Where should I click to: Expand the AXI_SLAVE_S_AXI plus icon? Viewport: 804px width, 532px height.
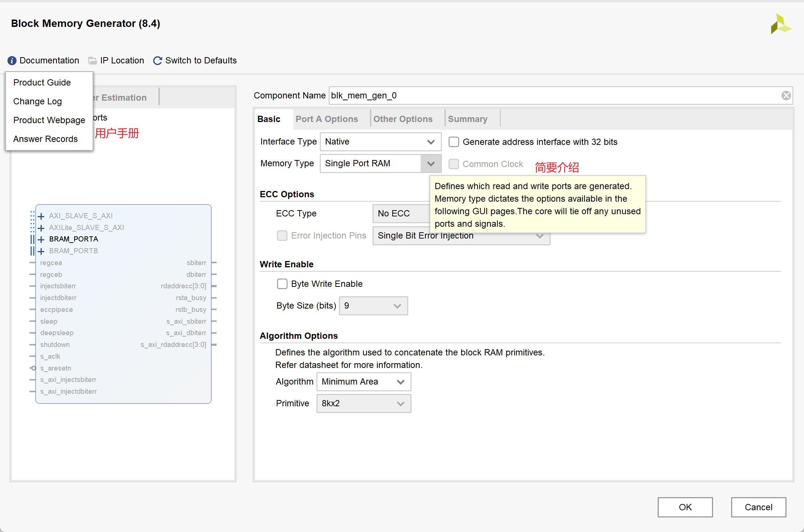point(41,216)
